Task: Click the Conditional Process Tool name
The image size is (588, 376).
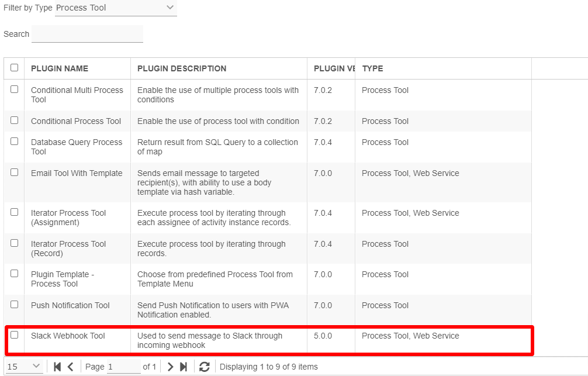Action: pos(76,121)
